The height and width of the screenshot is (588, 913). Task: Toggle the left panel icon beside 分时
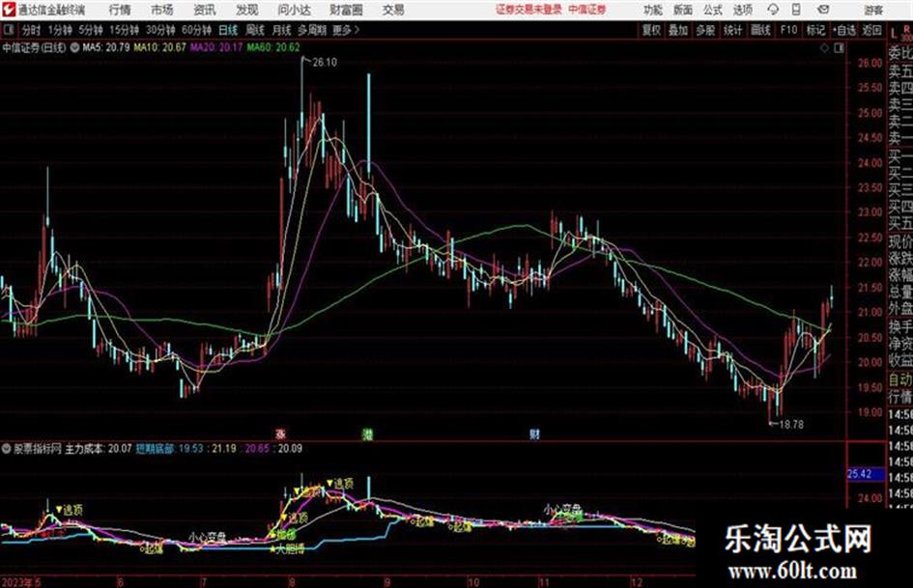point(8,30)
